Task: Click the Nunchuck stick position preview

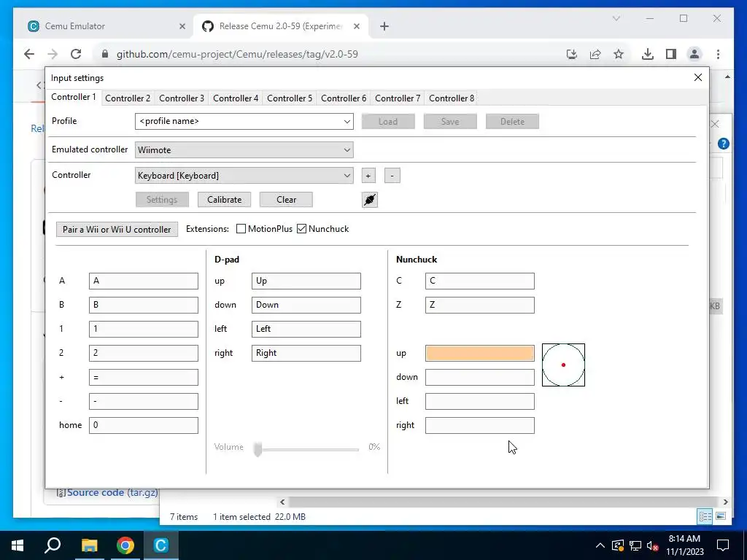Action: (x=564, y=365)
